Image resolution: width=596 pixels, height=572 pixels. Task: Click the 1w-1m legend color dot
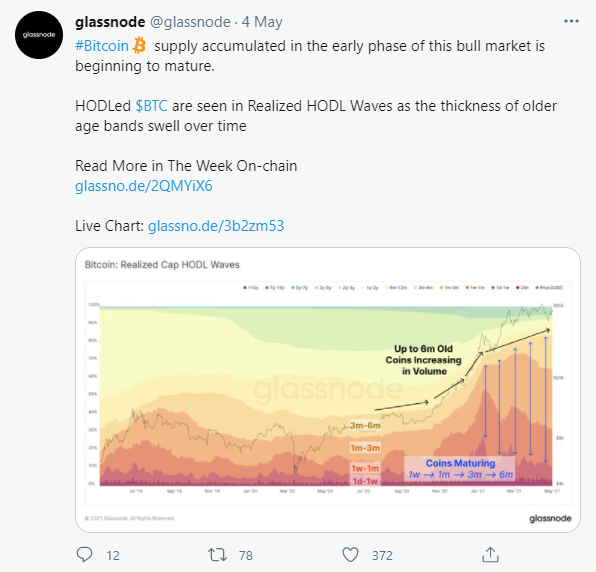click(467, 288)
